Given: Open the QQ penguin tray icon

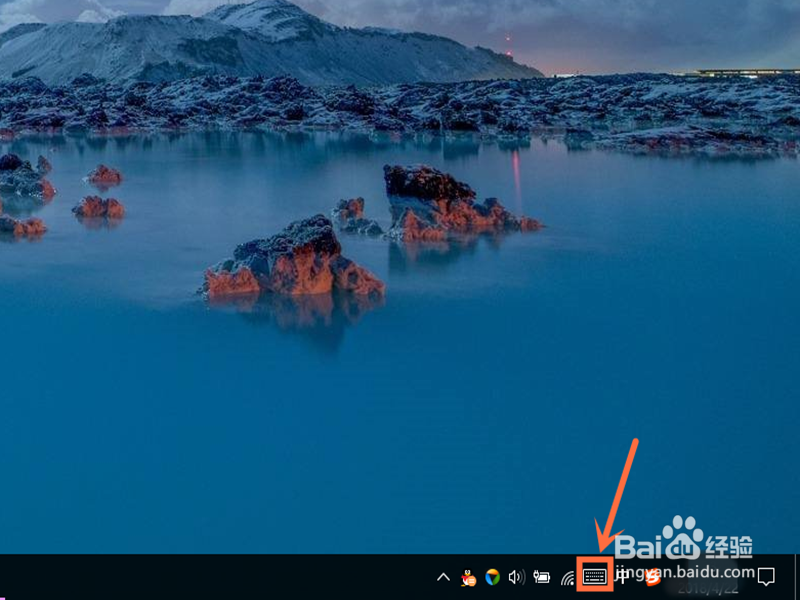Looking at the screenshot, I should coord(468,577).
